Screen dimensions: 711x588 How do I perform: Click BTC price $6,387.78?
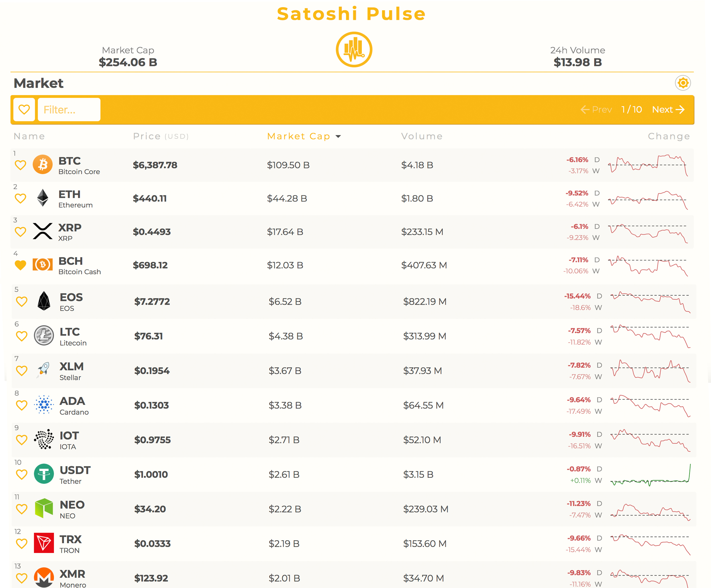click(155, 165)
